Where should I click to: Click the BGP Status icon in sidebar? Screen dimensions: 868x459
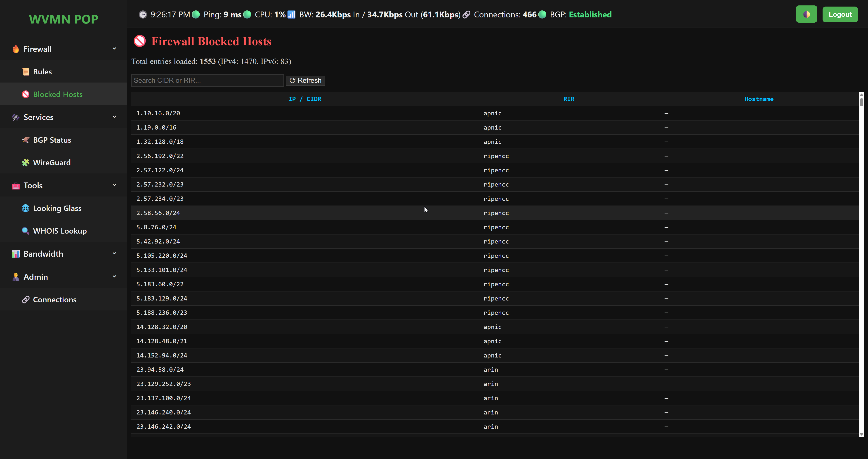click(26, 140)
